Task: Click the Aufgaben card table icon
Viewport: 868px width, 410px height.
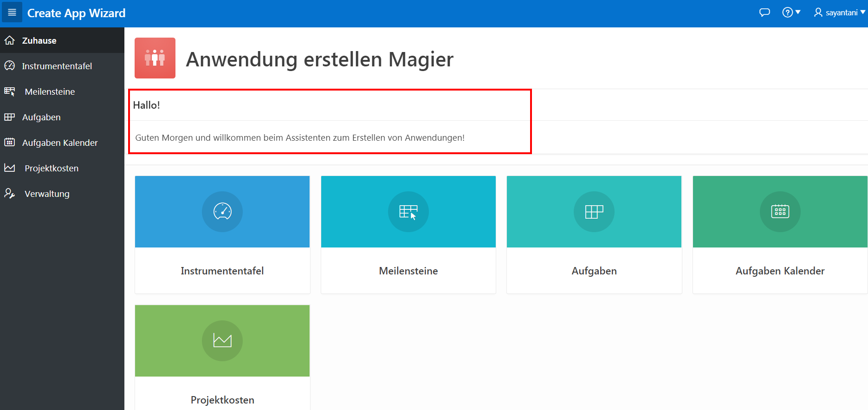Action: pos(594,212)
